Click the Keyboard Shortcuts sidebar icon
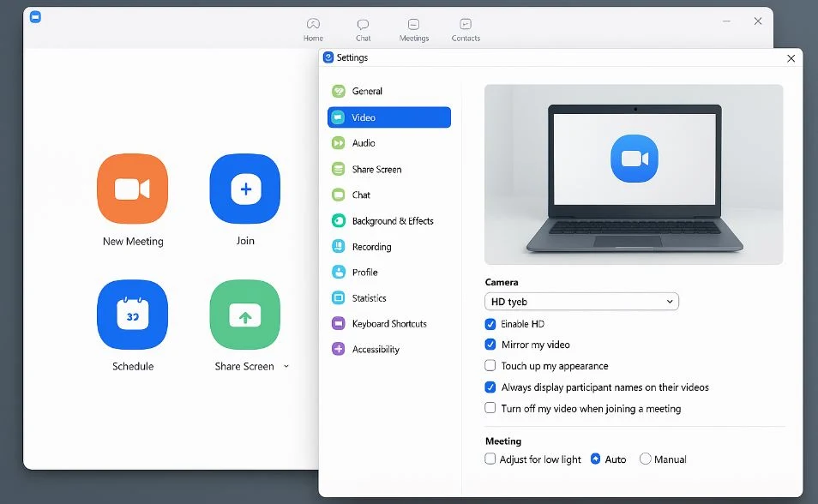 tap(339, 323)
